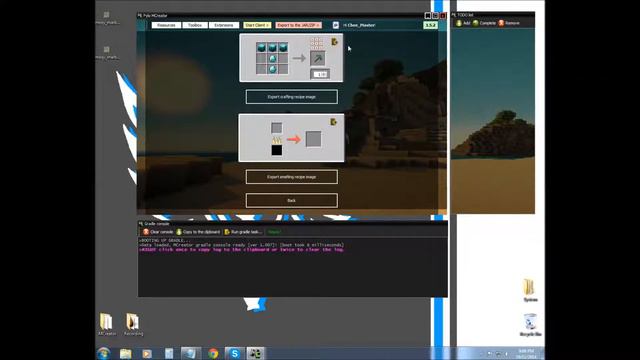Click the user profile icon beside the greeting
The width and height of the screenshot is (640, 360).
(x=336, y=25)
